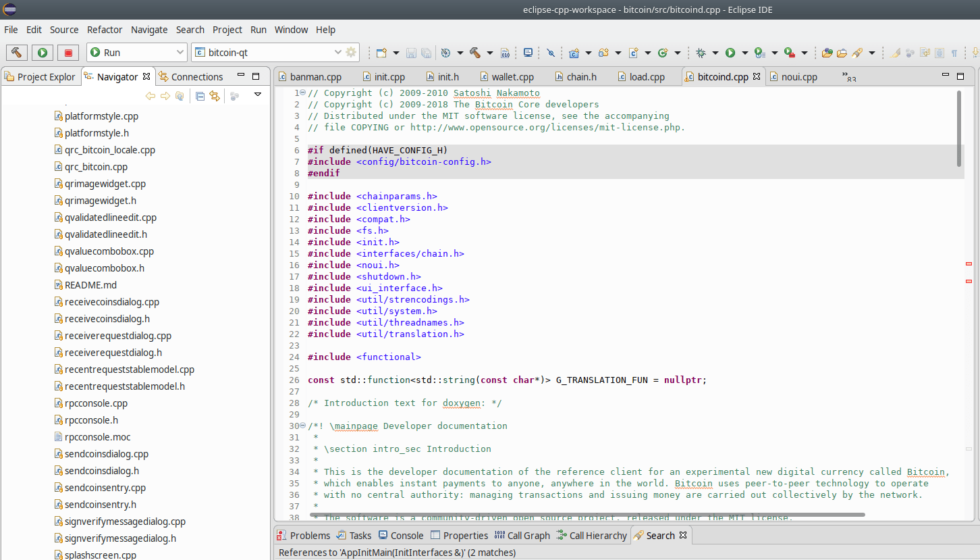
Task: Open the Refactor menu
Action: tap(105, 30)
